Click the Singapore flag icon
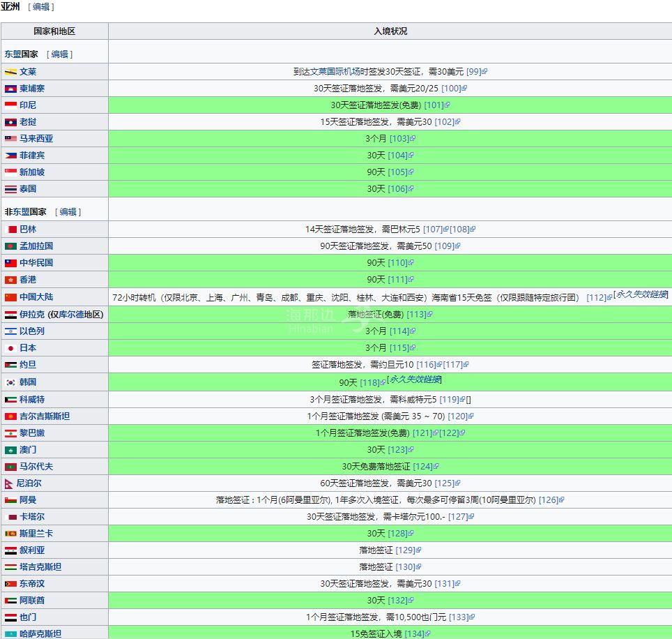The height and width of the screenshot is (639, 672). (x=10, y=172)
